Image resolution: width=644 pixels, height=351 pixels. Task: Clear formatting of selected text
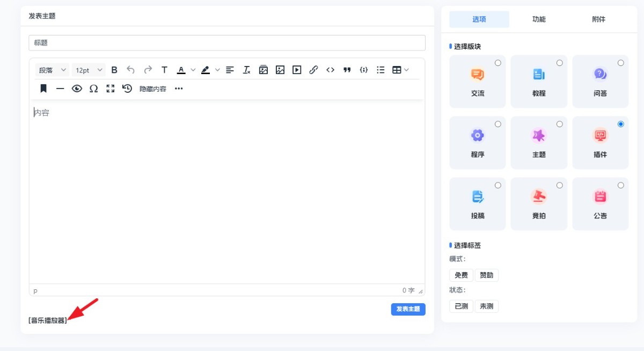point(247,70)
